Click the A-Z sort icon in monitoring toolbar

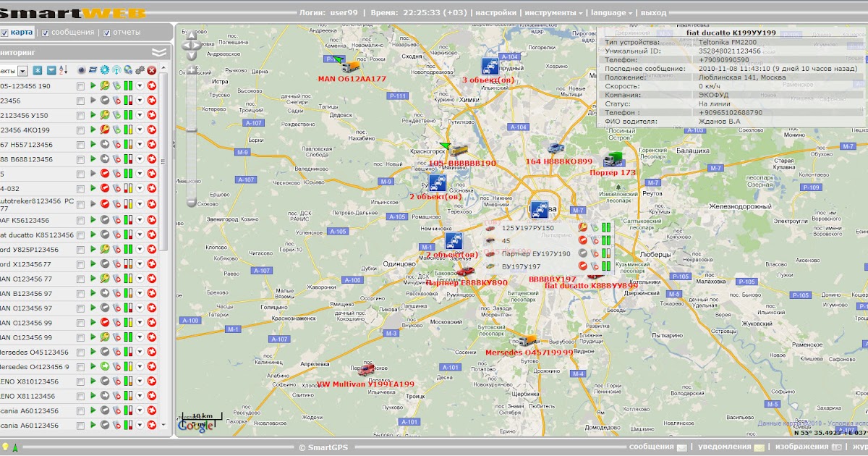[62, 70]
